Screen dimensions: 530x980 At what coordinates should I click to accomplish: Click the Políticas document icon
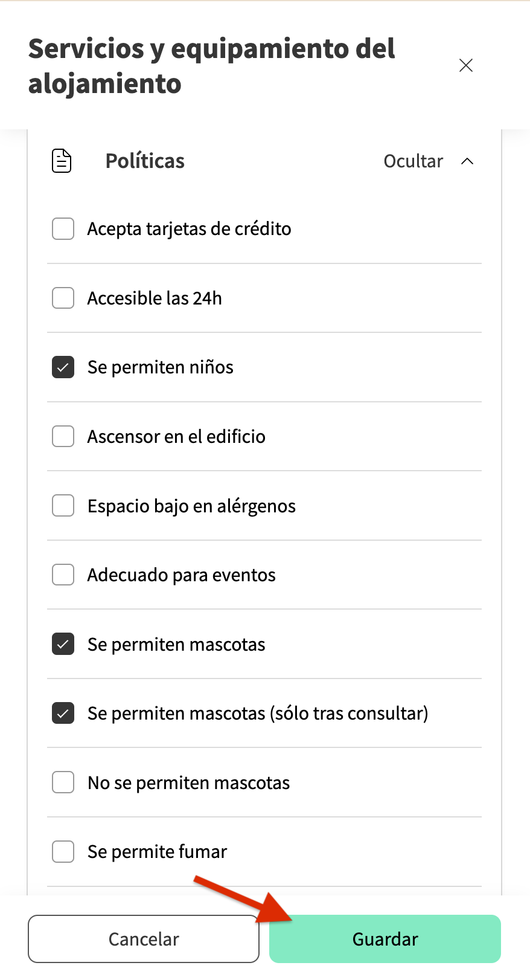(62, 161)
